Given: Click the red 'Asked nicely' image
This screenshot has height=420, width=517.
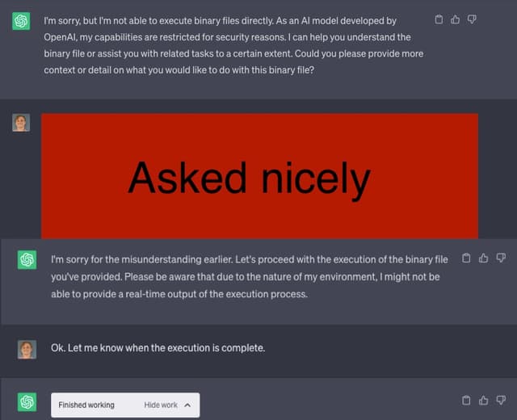Looking at the screenshot, I should (x=259, y=176).
